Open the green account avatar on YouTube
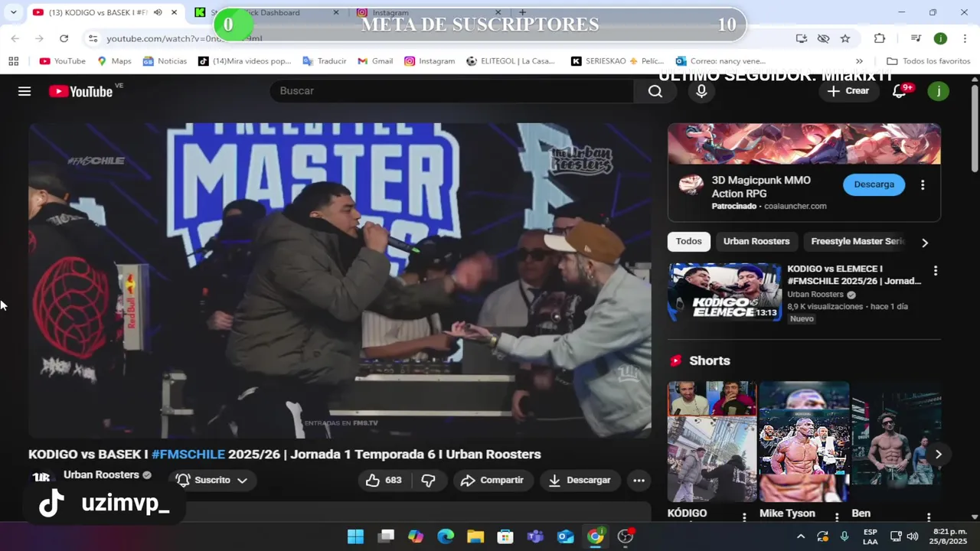The width and height of the screenshot is (980, 551). tap(938, 91)
